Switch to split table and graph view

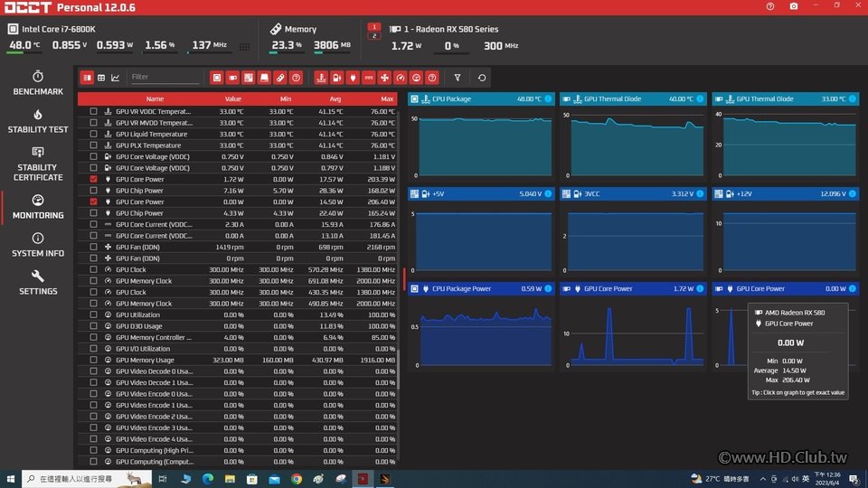[x=87, y=78]
